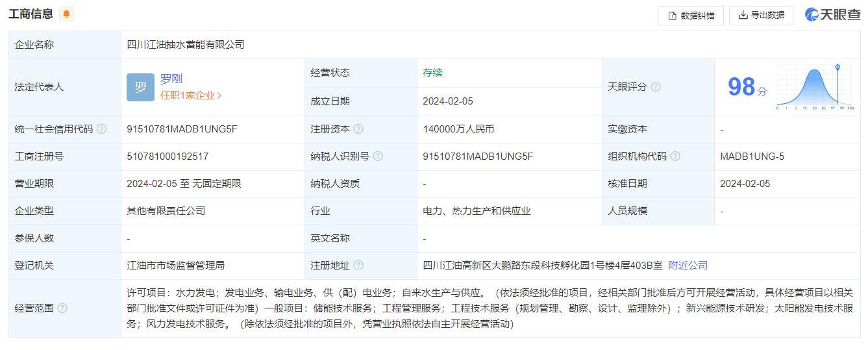
Task: Click the 天眼查 logo
Action: [832, 15]
